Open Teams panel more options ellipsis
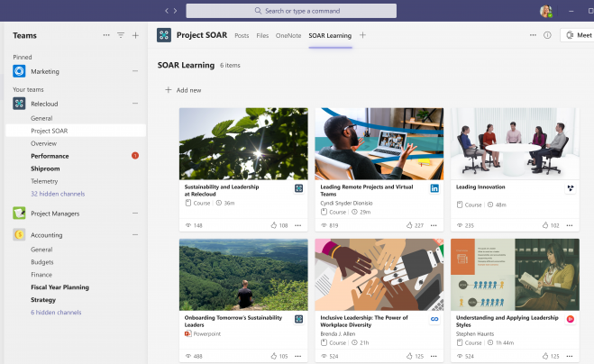The image size is (594, 364). pos(106,35)
